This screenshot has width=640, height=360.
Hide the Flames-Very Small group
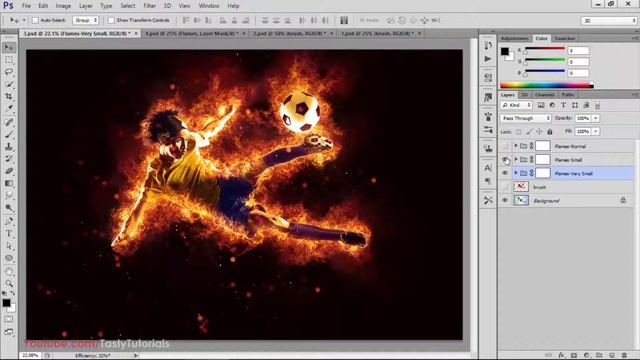(x=505, y=173)
